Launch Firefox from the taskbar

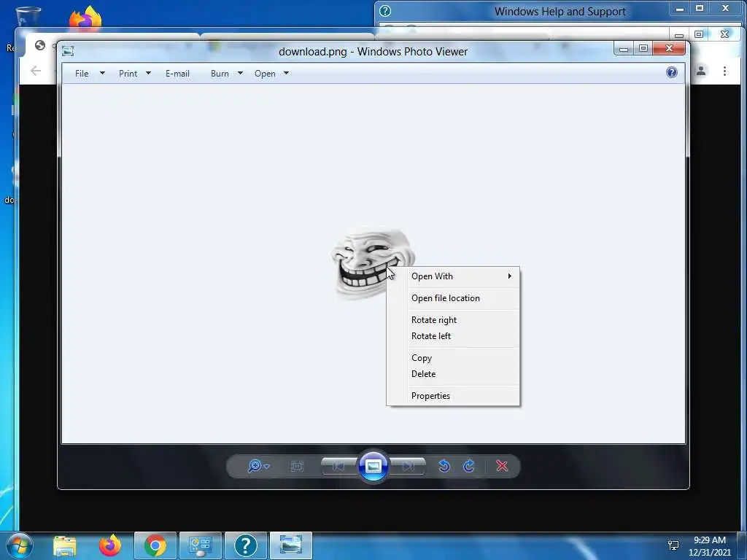click(x=110, y=545)
